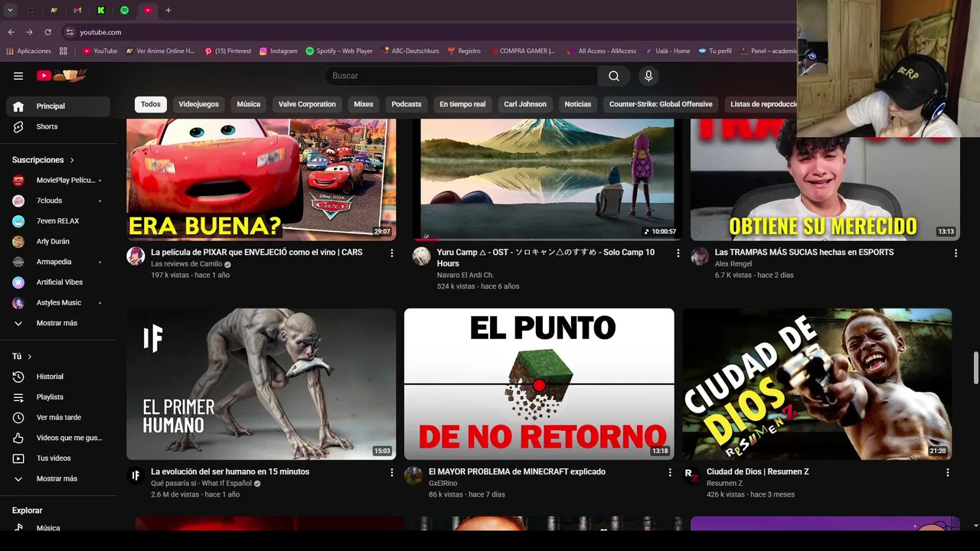The width and height of the screenshot is (980, 551).
Task: Open options menu for Yuru Camp video
Action: coord(678,253)
